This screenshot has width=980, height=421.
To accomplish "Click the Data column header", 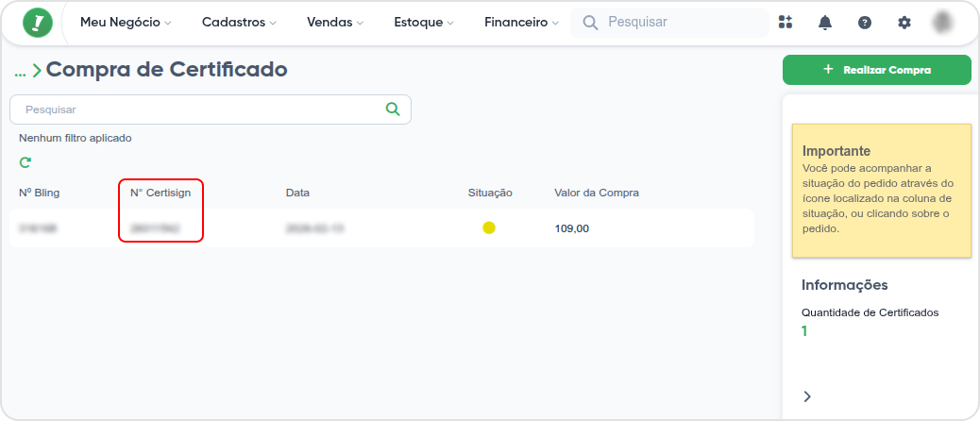I will point(297,193).
